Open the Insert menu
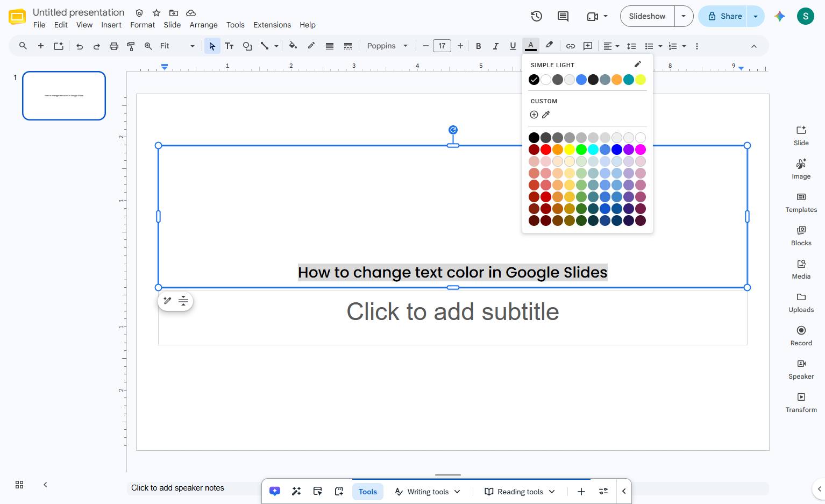 111,25
